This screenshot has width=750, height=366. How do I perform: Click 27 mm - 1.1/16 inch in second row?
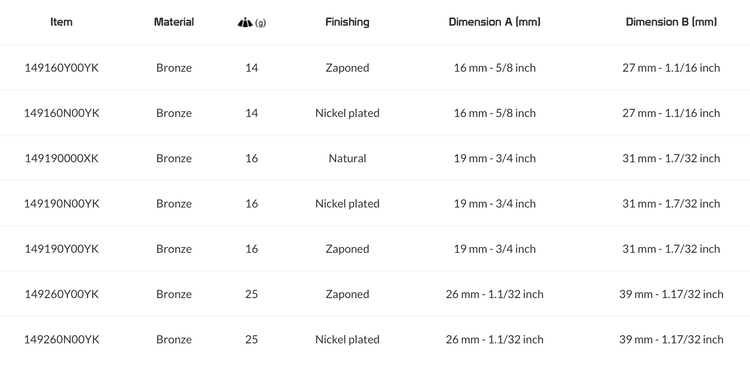pos(671,113)
